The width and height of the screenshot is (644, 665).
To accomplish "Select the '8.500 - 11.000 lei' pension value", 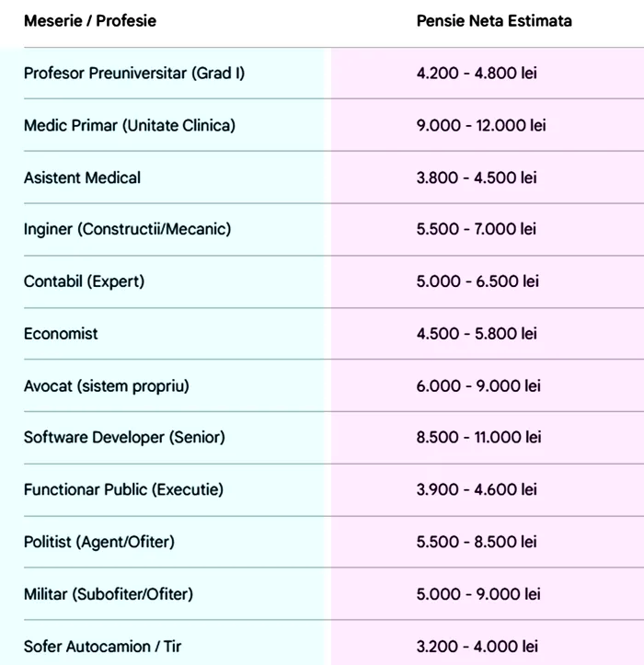I will (478, 438).
